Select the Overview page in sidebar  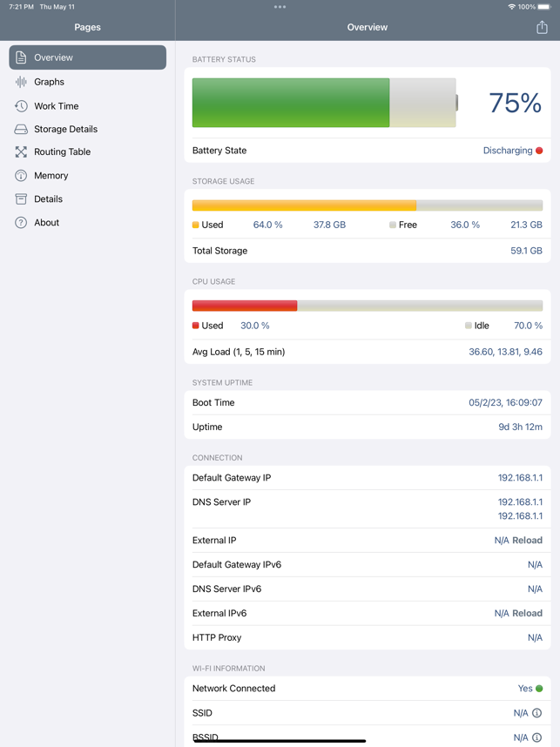88,57
